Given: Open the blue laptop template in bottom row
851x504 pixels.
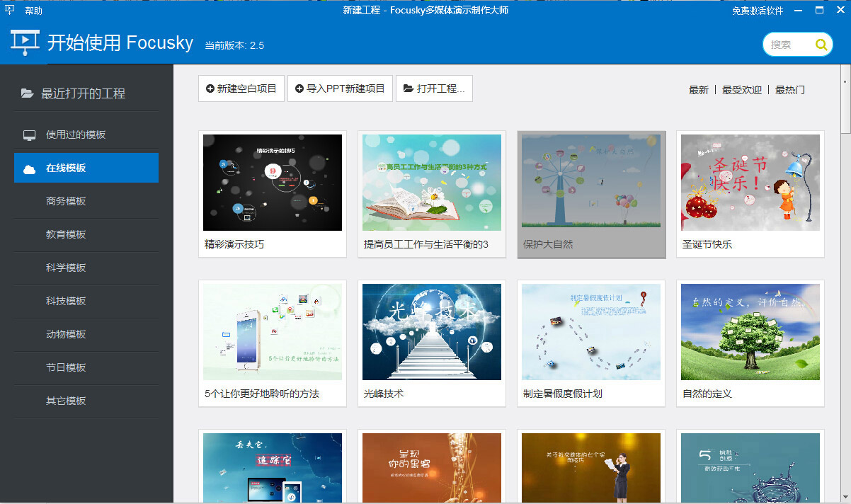Looking at the screenshot, I should pos(273,466).
